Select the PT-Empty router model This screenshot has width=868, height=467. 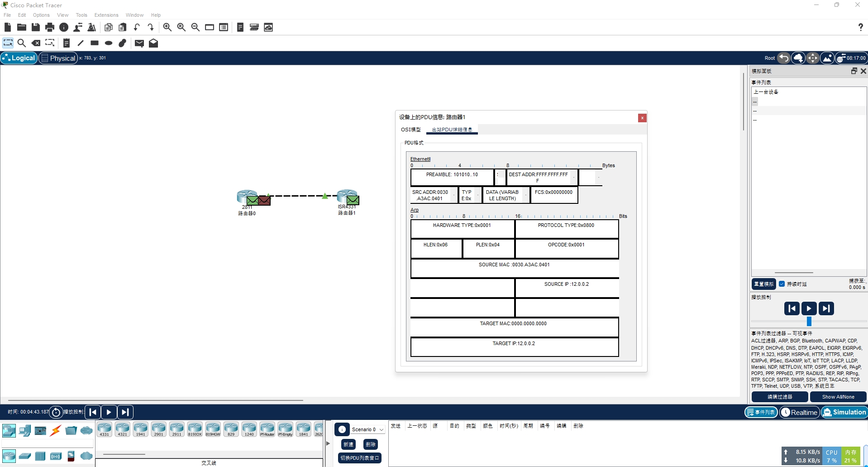pyautogui.click(x=286, y=429)
